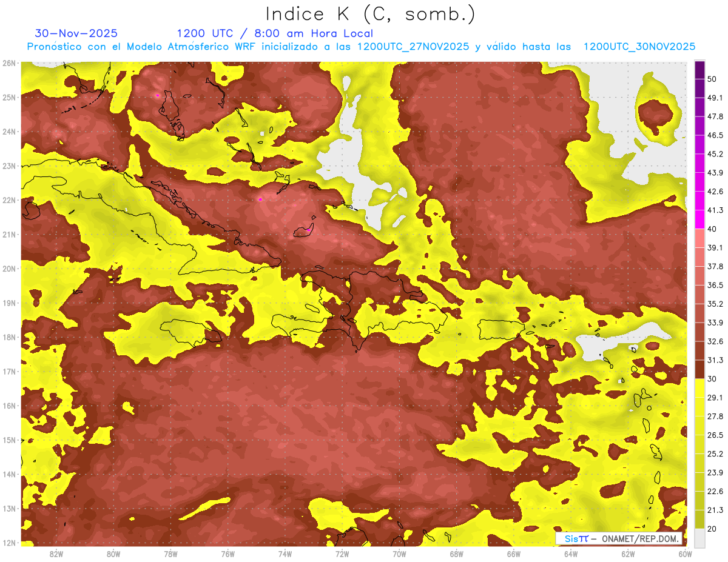Screen dimensions: 728x562
Task: Click the '19N' latitude label
Action: (x=9, y=303)
